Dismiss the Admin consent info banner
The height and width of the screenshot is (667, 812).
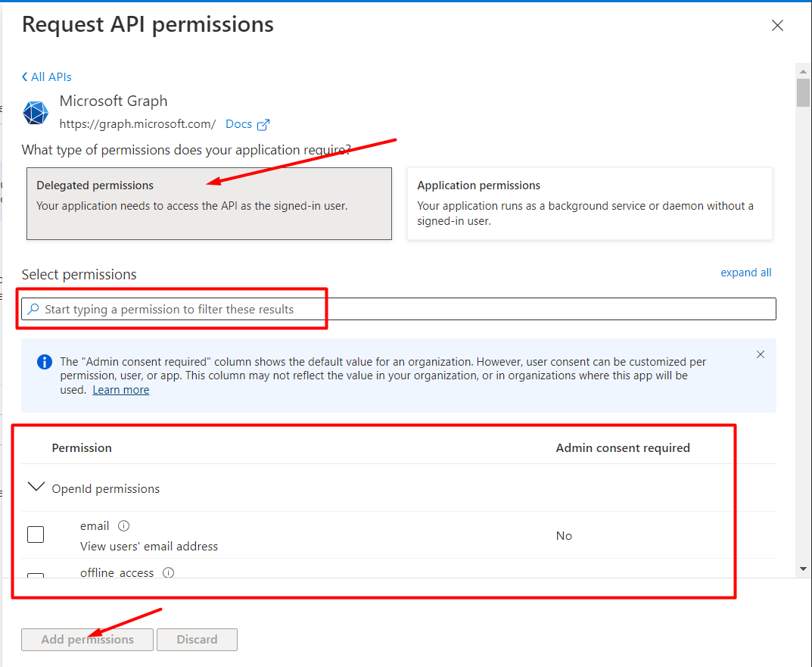(x=761, y=354)
